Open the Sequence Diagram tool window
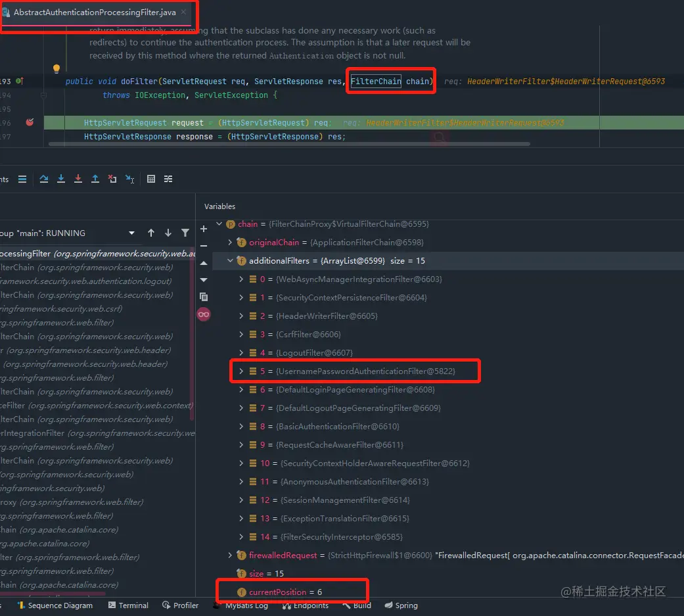684x616 pixels. pos(55,605)
